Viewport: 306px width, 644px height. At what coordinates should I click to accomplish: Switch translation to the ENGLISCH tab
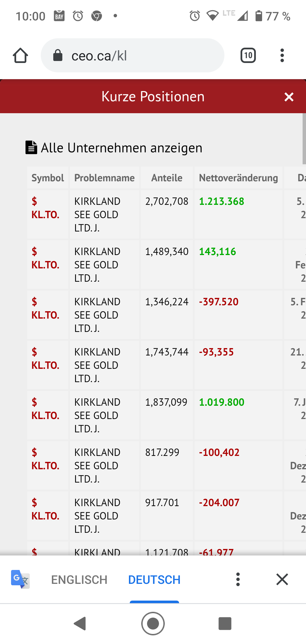(79, 580)
